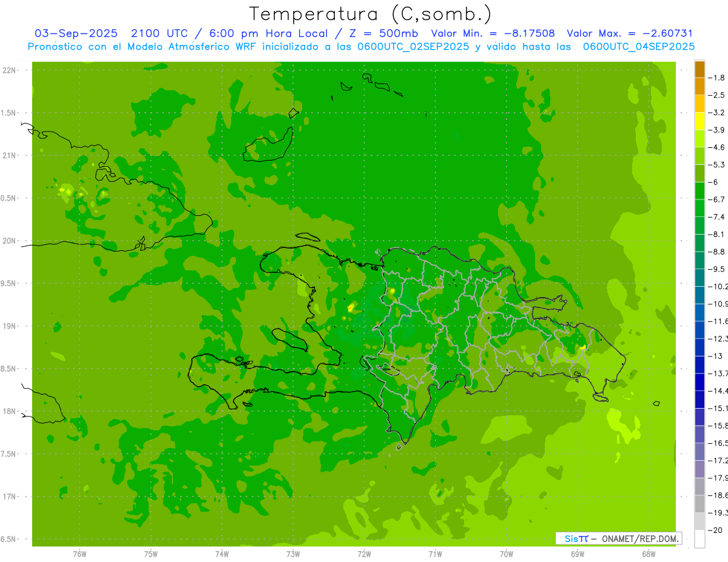
Task: Click the 'Valor Min. = -8.17508' text
Action: [x=493, y=33]
